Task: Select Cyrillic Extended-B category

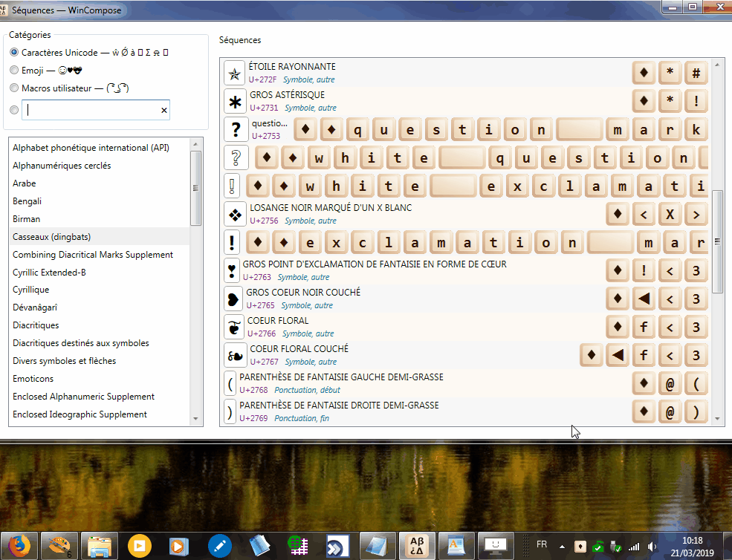Action: (100, 272)
